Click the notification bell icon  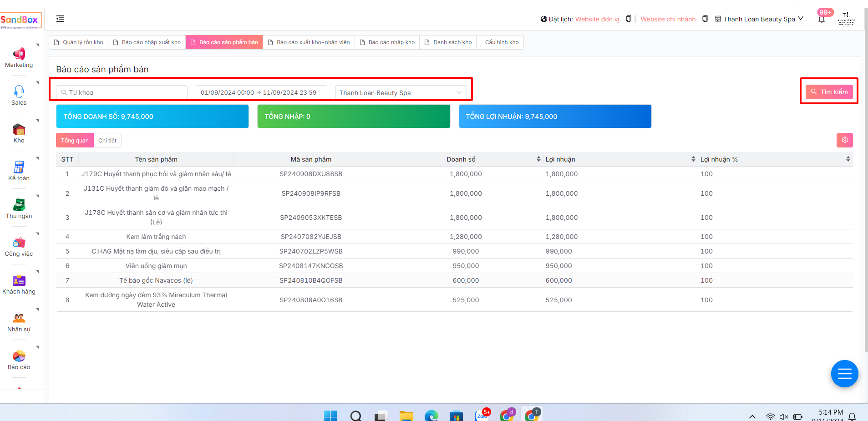[821, 19]
